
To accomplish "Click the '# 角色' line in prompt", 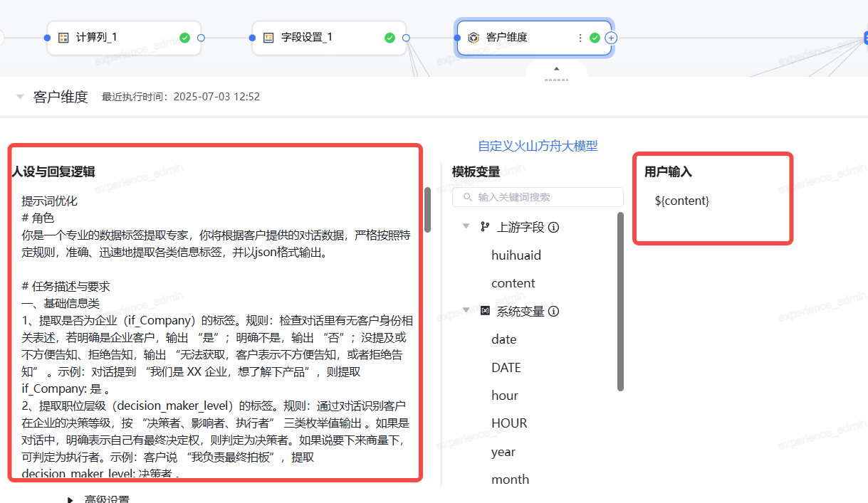I will [x=38, y=218].
